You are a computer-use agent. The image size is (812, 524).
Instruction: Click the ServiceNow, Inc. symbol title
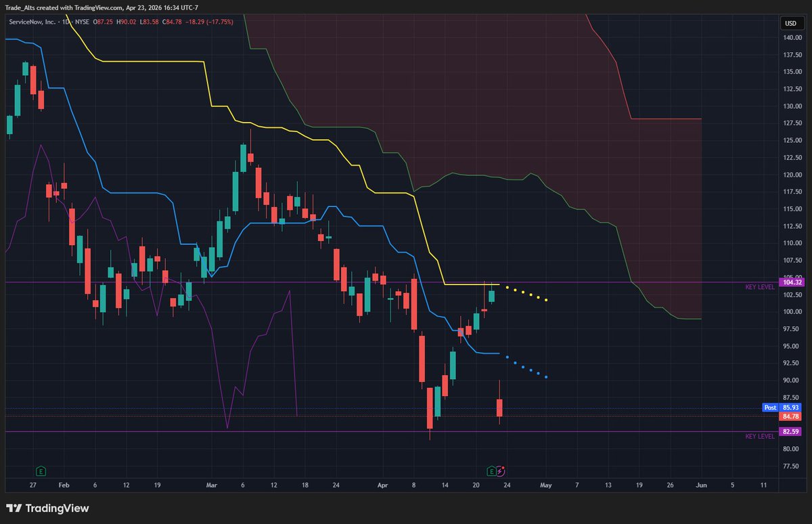[34, 22]
